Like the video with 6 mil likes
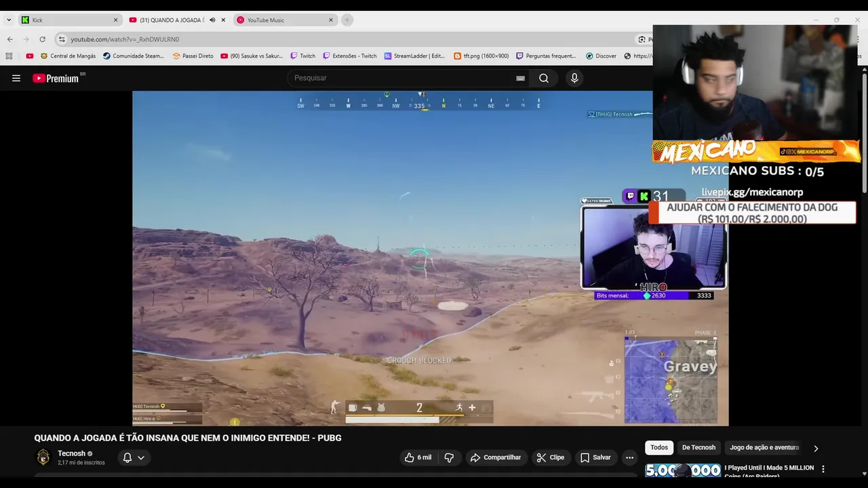Viewport: 868px width, 488px height. pos(418,457)
